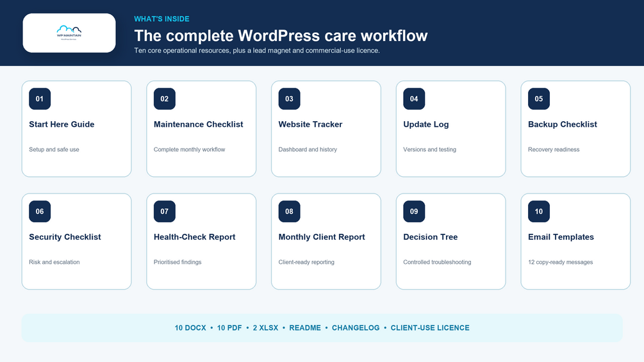Click the 10 number badge
The width and height of the screenshot is (644, 362).
click(x=539, y=211)
